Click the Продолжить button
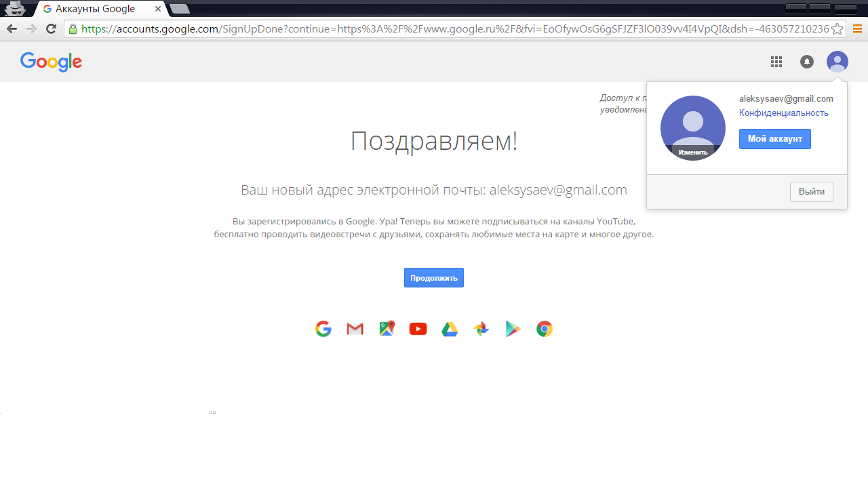The width and height of the screenshot is (868, 480). click(x=434, y=278)
